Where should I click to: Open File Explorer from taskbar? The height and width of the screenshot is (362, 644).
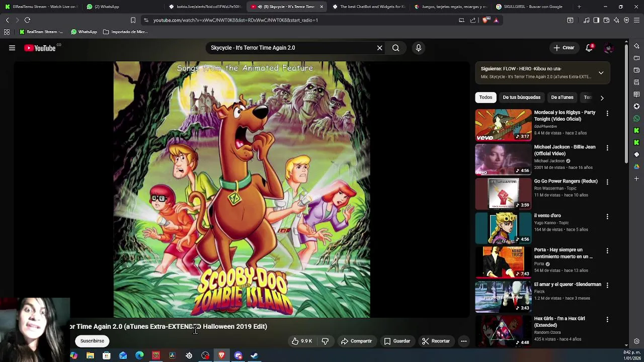90,355
